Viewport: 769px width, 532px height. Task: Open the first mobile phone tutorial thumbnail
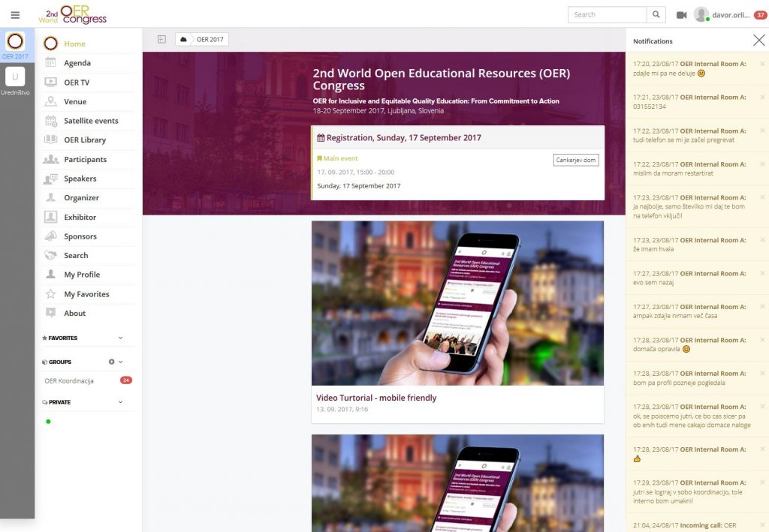click(x=457, y=302)
